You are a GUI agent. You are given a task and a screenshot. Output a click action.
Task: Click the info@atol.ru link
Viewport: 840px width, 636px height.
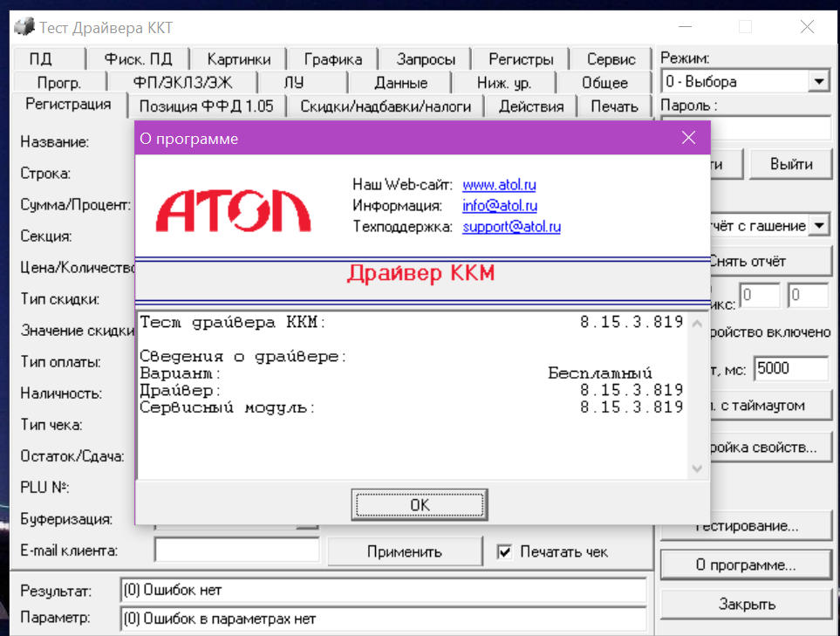click(x=500, y=206)
